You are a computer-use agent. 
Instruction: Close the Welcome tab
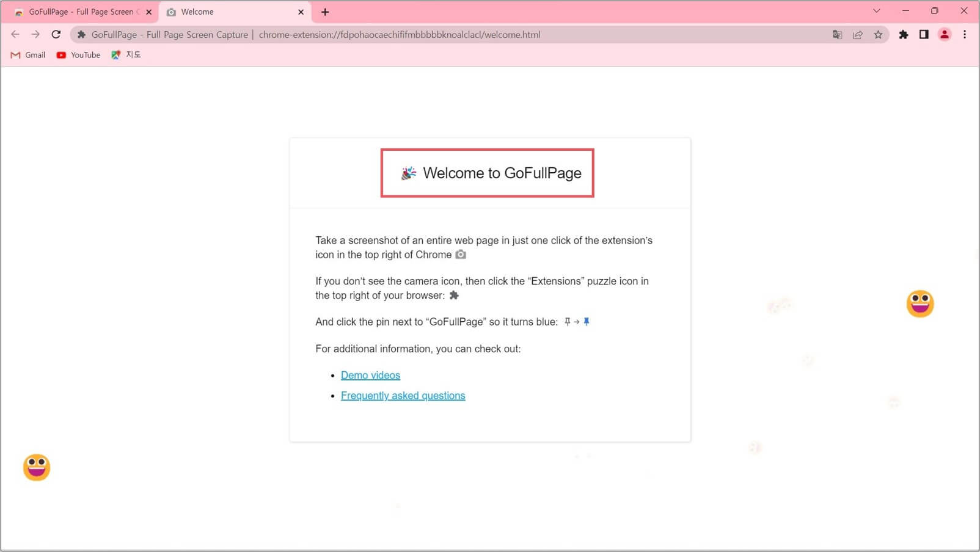pos(301,12)
